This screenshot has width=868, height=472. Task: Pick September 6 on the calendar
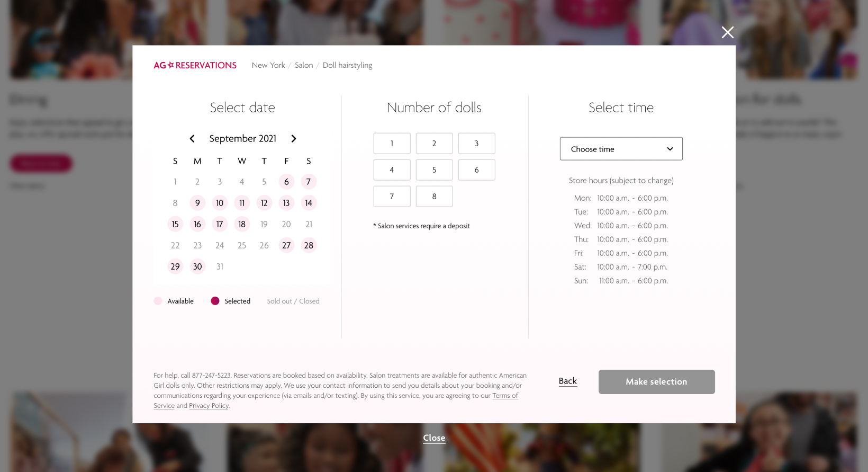pyautogui.click(x=286, y=182)
